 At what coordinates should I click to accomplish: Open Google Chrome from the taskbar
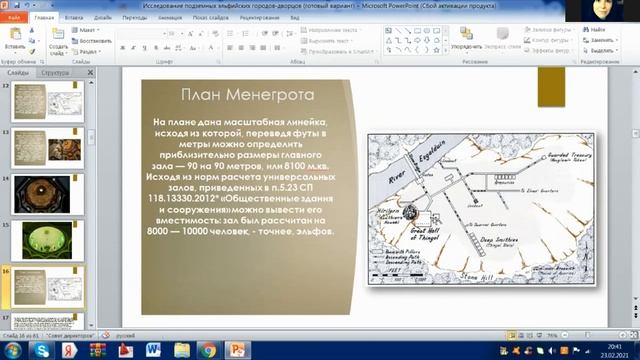click(208, 350)
